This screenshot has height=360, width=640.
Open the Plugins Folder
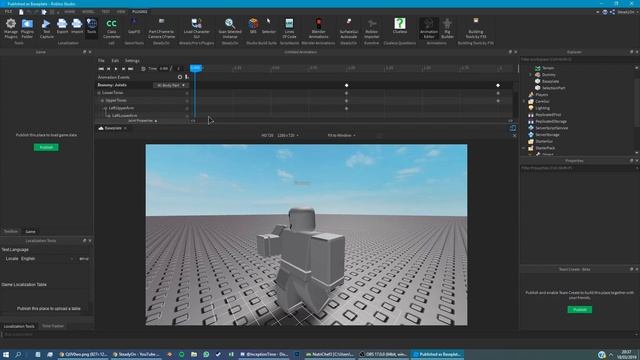pyautogui.click(x=27, y=28)
